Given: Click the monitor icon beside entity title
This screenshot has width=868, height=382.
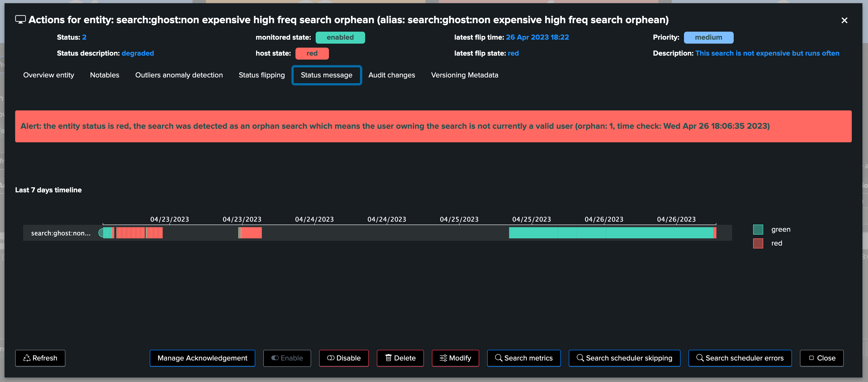Looking at the screenshot, I should [x=20, y=20].
